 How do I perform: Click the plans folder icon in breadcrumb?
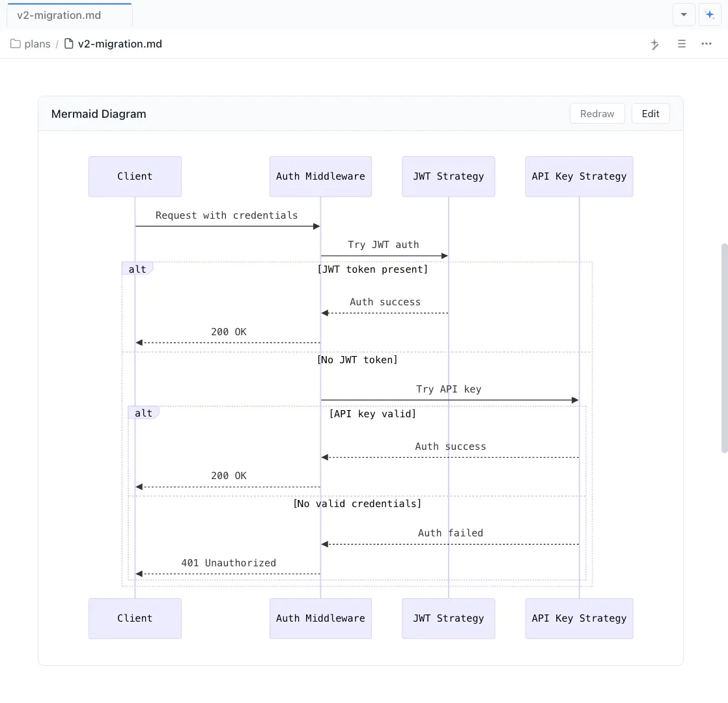point(16,44)
